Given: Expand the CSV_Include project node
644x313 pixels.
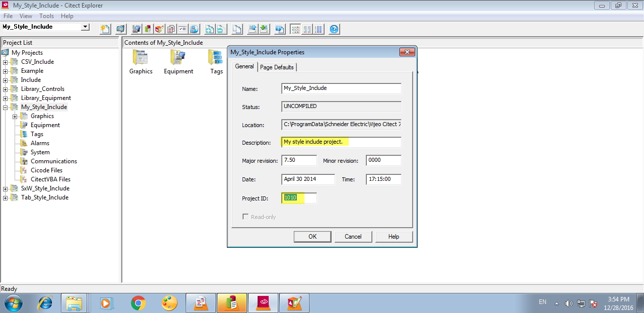Looking at the screenshot, I should [5, 61].
